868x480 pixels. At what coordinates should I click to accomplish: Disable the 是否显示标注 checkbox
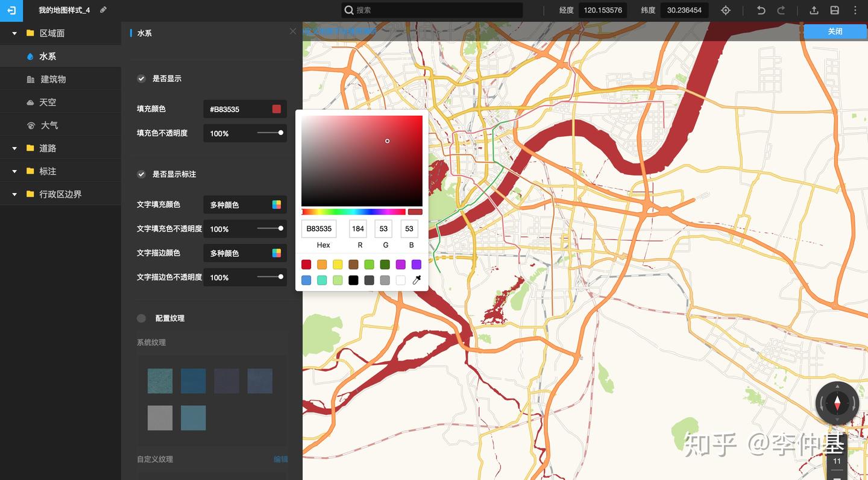[x=141, y=174]
